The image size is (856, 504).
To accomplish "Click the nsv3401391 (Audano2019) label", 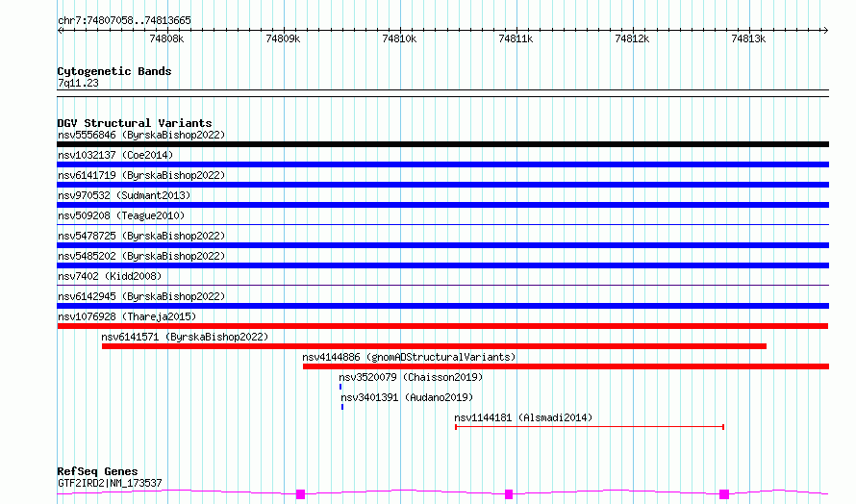I will coord(407,397).
